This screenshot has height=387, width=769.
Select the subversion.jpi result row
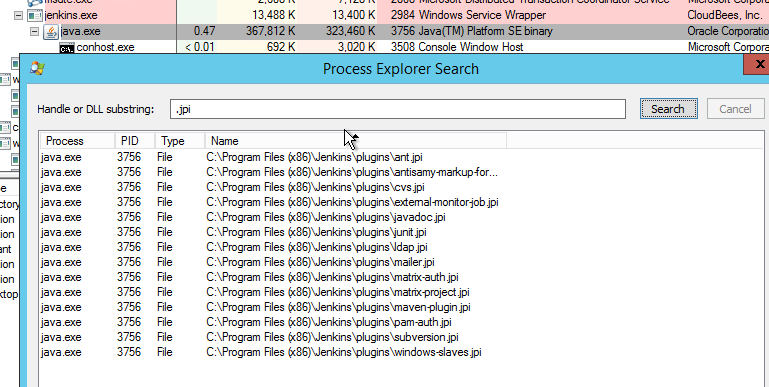click(274, 337)
